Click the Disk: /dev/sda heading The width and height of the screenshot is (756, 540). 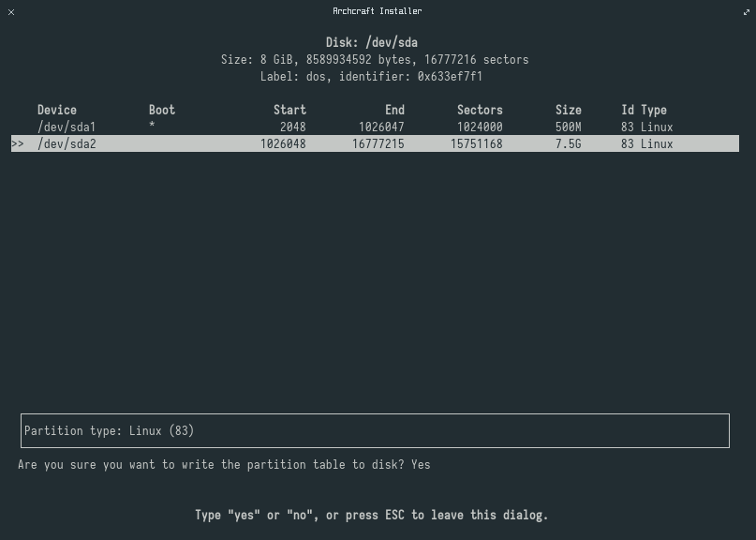click(x=372, y=42)
